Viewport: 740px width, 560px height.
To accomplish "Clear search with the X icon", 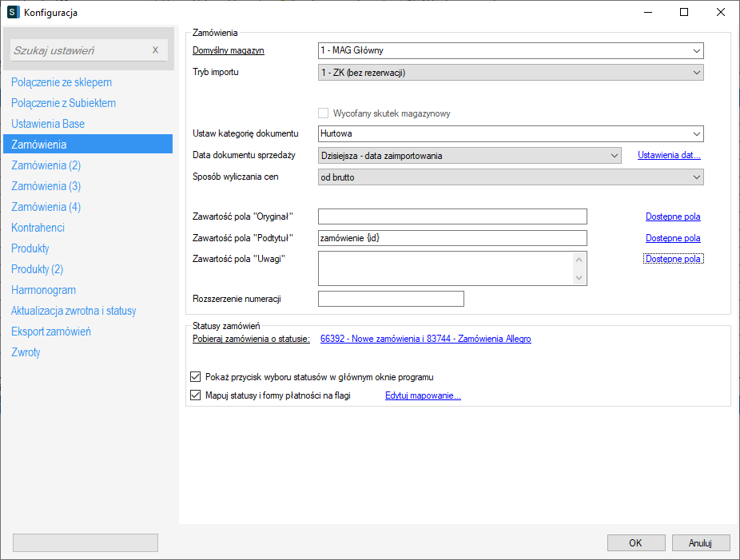I will (x=156, y=50).
